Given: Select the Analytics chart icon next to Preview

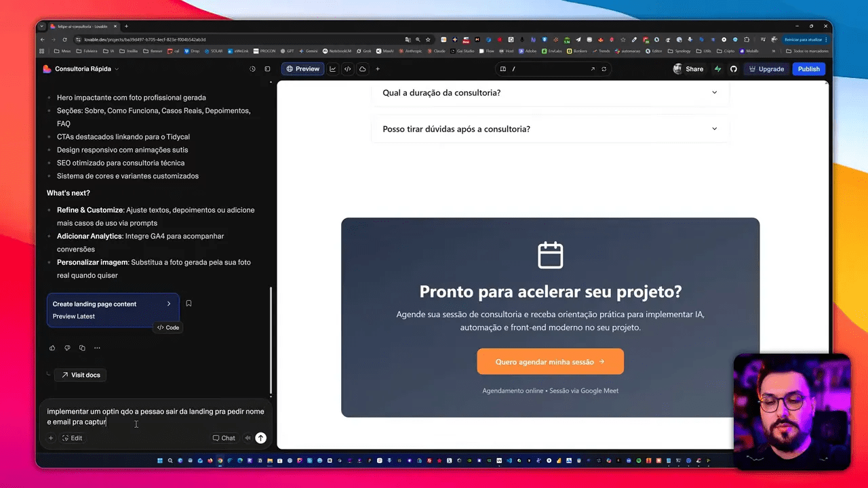Looking at the screenshot, I should (x=332, y=68).
